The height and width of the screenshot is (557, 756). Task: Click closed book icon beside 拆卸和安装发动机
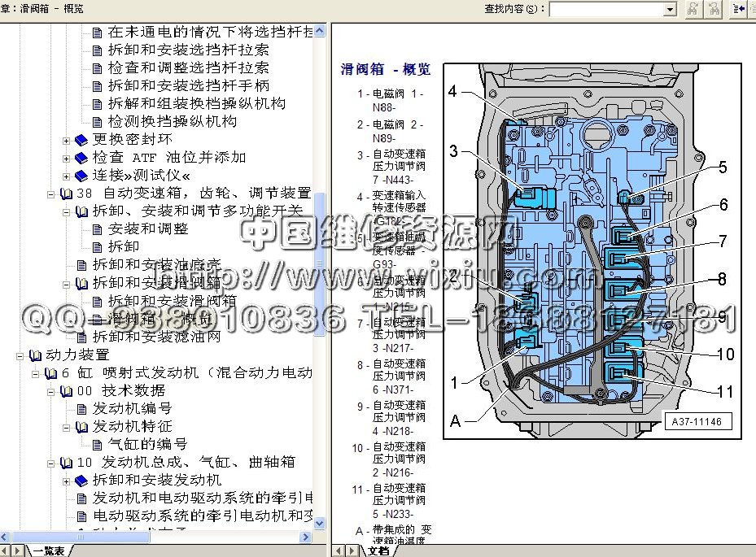click(x=81, y=480)
